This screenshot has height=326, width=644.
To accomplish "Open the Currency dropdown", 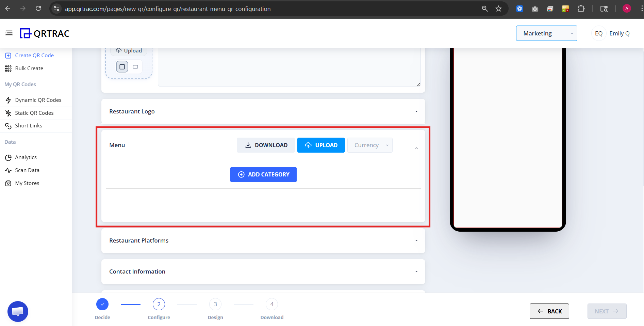I will tap(370, 145).
